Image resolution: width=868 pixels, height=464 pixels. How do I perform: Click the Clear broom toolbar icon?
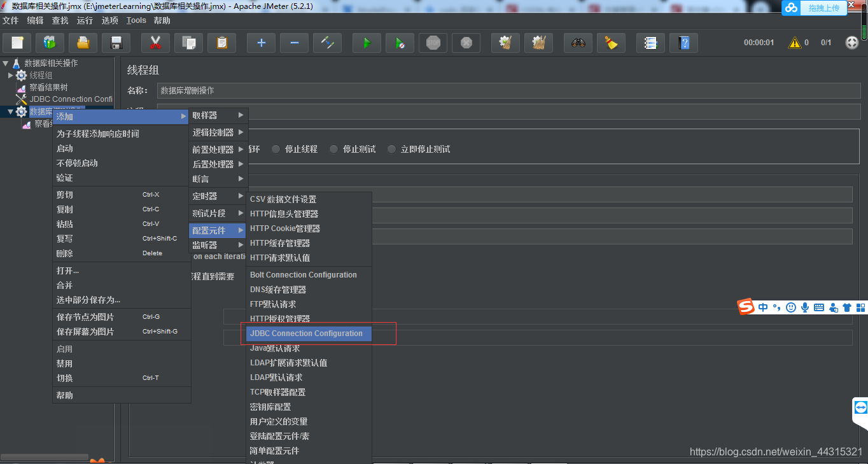[505, 43]
